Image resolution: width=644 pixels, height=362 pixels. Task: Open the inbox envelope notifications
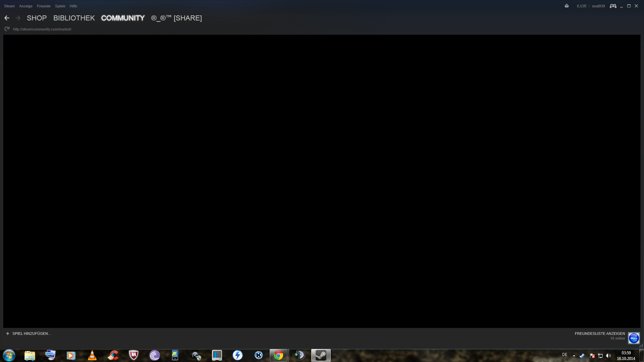[x=567, y=6]
